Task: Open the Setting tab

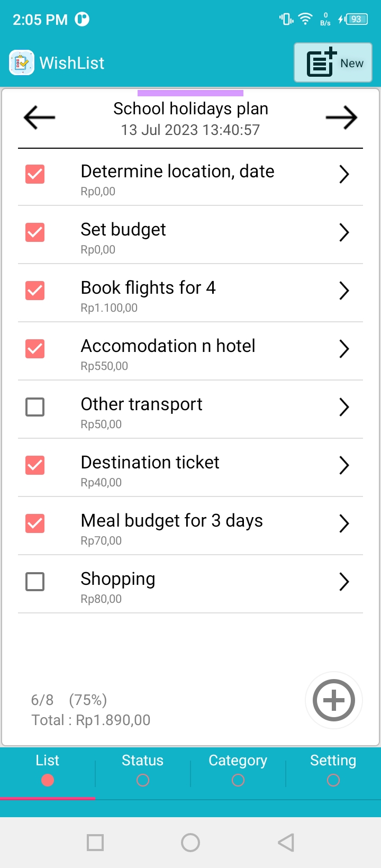Action: [333, 769]
